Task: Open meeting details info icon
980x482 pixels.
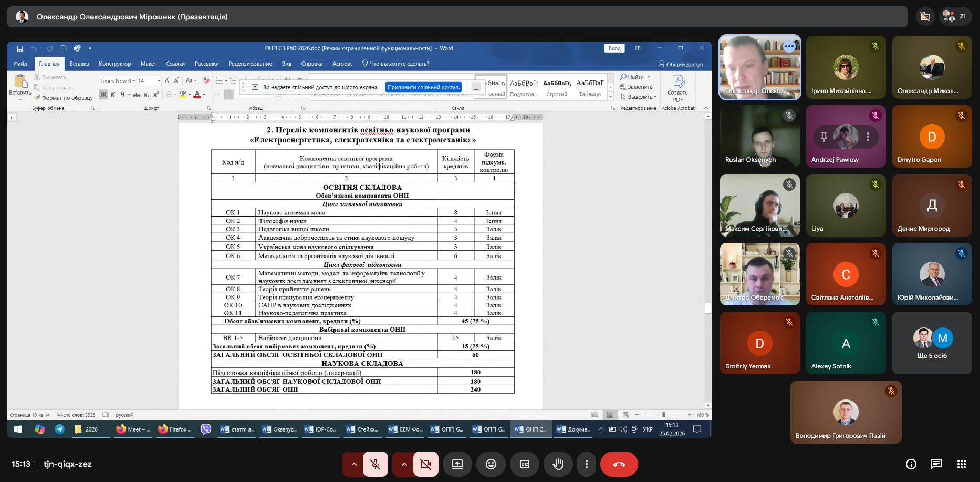Action: (x=911, y=464)
